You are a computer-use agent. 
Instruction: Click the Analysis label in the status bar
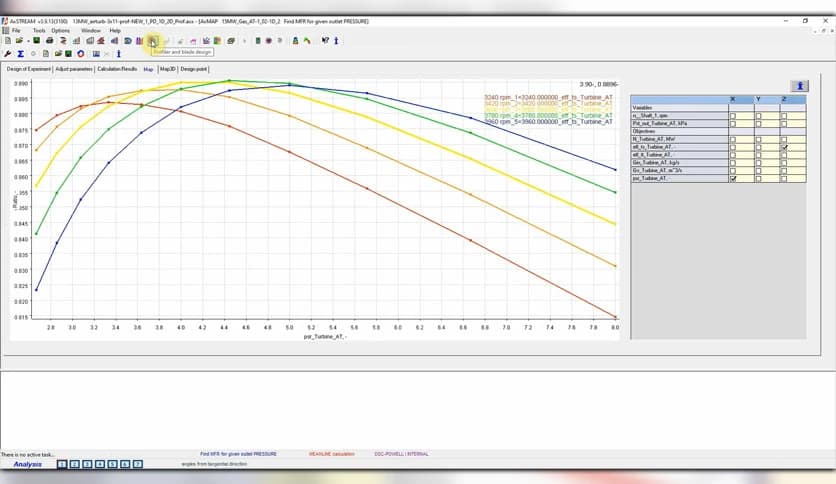pyautogui.click(x=28, y=464)
